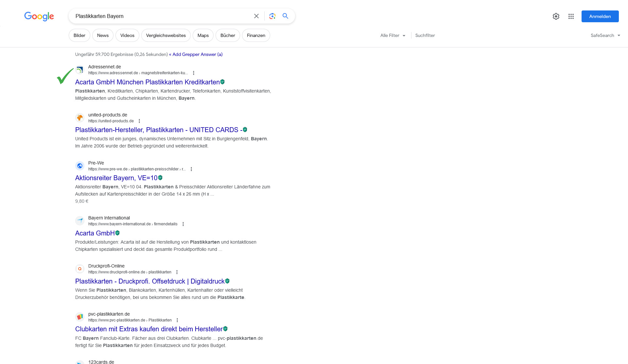
Task: Click the Pre-We globe favicon
Action: (x=80, y=166)
